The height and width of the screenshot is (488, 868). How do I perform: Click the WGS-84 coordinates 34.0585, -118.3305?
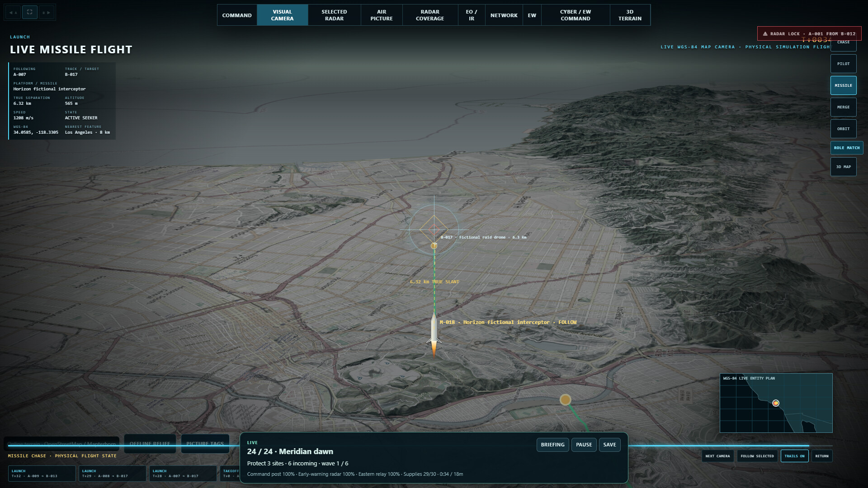click(x=36, y=132)
